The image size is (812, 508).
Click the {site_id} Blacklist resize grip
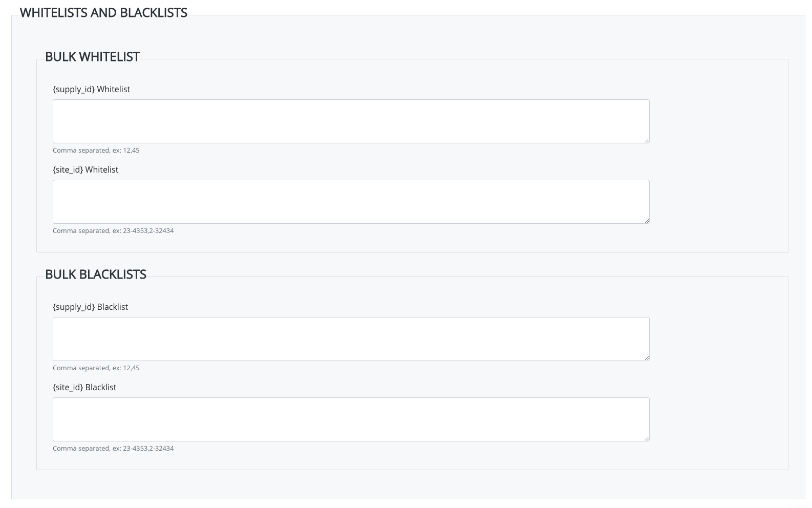647,438
